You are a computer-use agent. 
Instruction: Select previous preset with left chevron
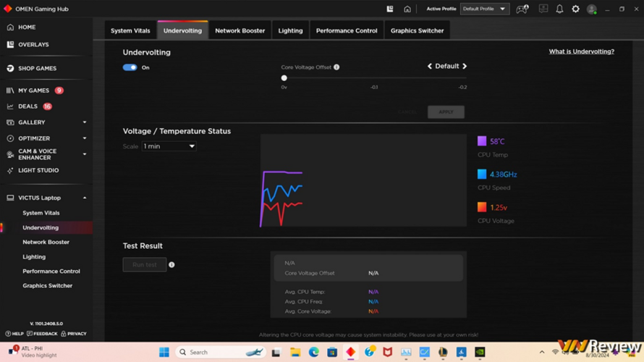tap(430, 66)
